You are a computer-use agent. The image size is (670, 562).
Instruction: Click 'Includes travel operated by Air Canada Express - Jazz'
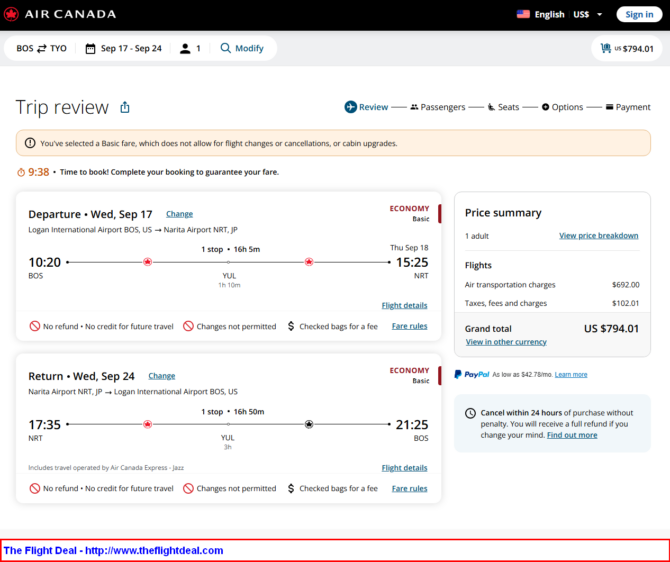coord(106,468)
